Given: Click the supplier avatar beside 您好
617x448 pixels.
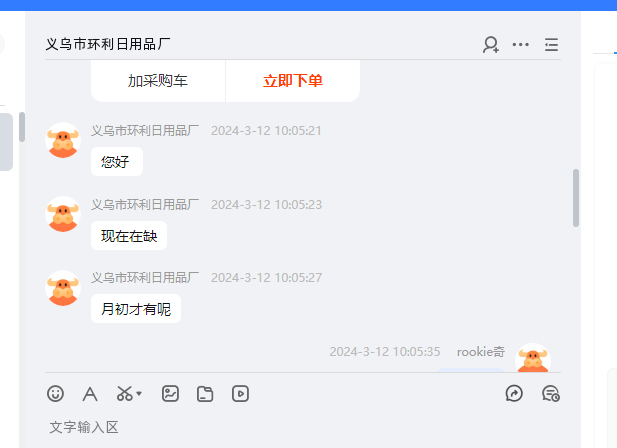Looking at the screenshot, I should [x=63, y=140].
